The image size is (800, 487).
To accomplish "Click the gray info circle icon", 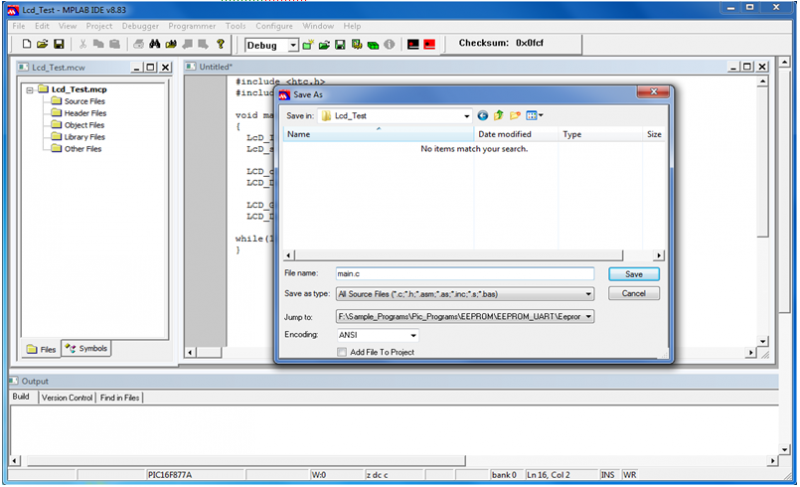I will [x=389, y=45].
